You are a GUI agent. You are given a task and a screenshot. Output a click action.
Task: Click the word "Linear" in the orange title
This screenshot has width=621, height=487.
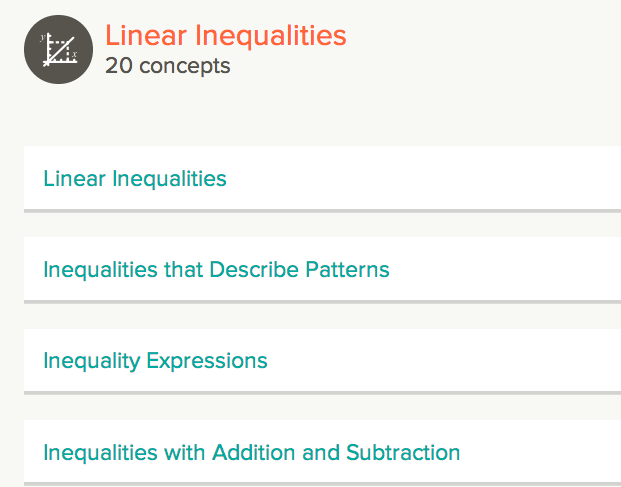tap(144, 36)
